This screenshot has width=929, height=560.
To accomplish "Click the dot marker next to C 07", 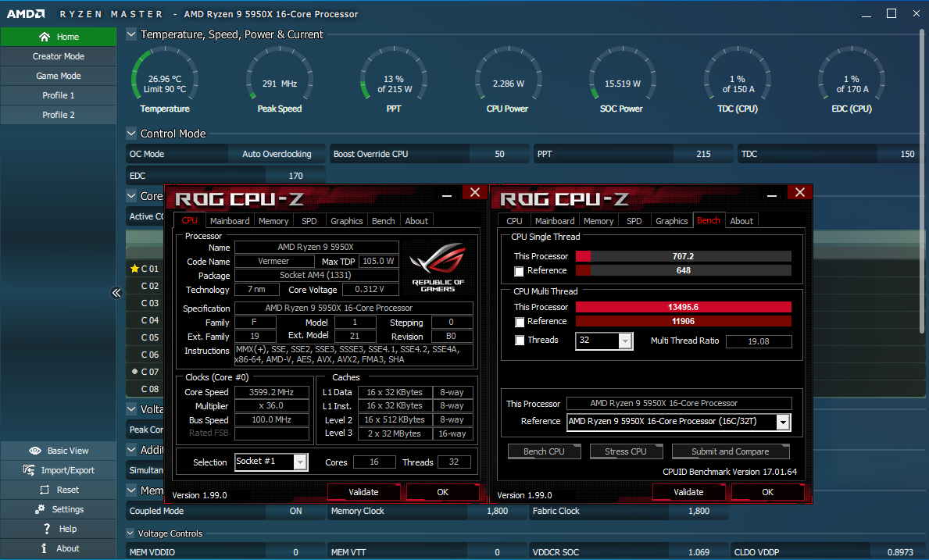I will tap(134, 371).
